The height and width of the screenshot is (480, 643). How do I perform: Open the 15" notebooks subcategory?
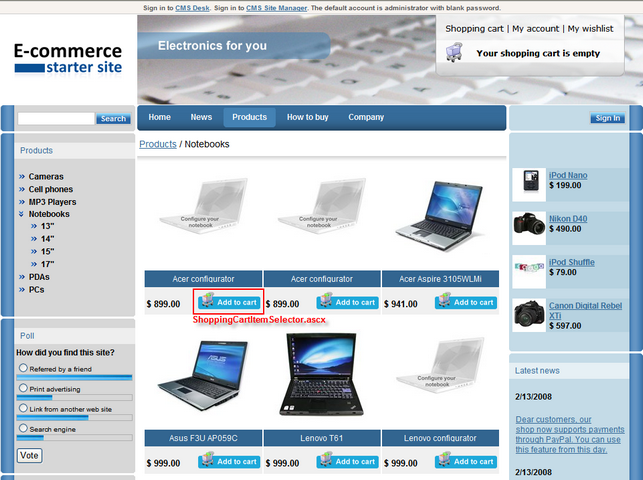click(48, 252)
